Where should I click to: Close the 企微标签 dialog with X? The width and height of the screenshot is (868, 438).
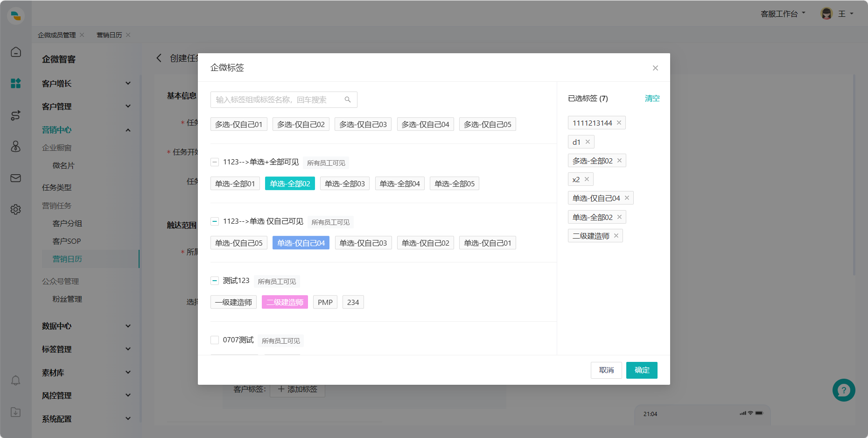(x=655, y=68)
